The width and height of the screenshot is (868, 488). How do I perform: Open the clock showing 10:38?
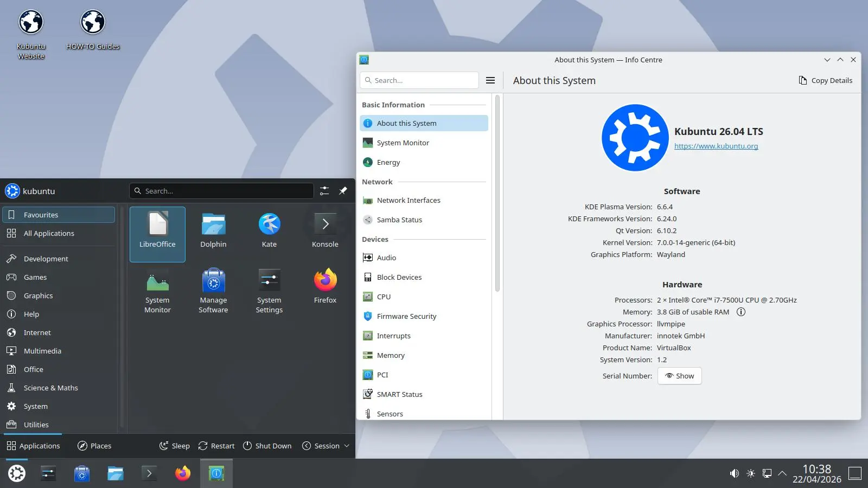pyautogui.click(x=816, y=473)
